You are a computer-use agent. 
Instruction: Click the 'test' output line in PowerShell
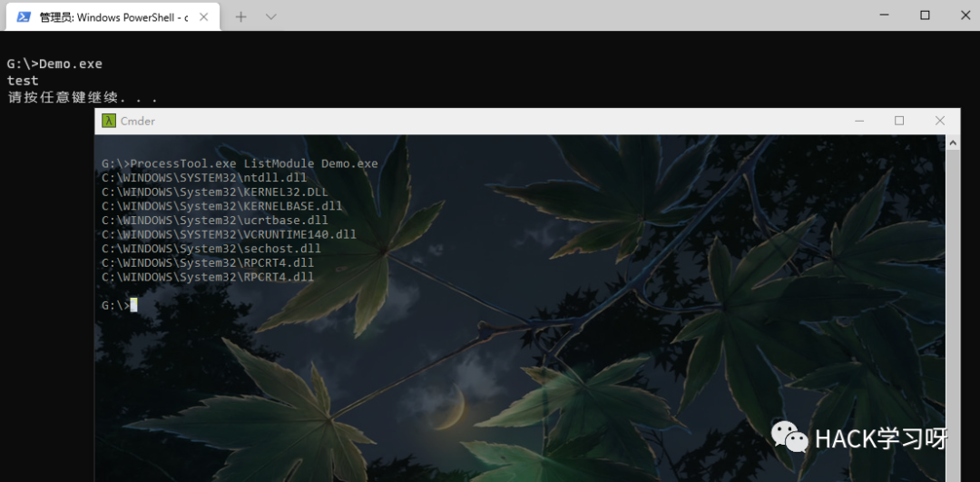23,81
